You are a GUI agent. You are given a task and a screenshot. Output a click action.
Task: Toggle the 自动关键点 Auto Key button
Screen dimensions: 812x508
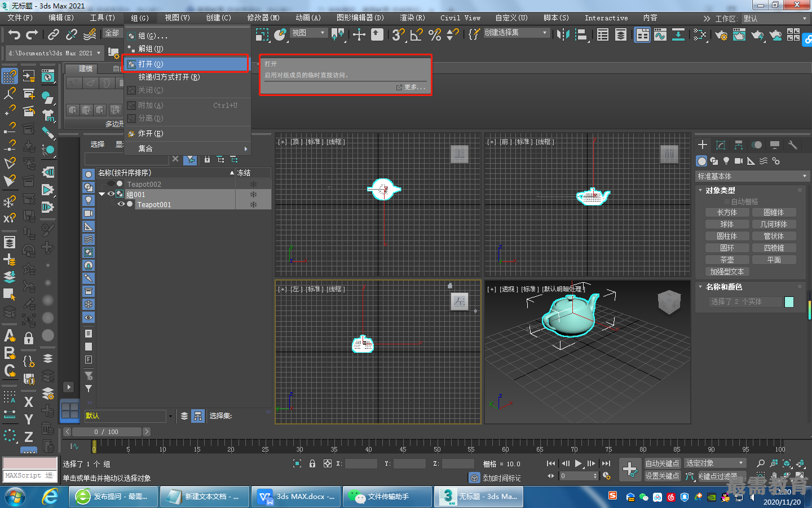click(x=662, y=463)
